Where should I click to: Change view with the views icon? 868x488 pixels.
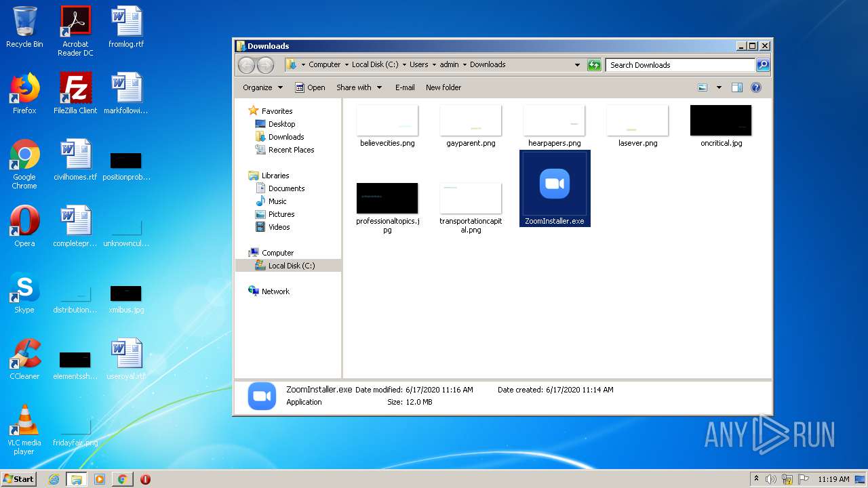click(703, 87)
